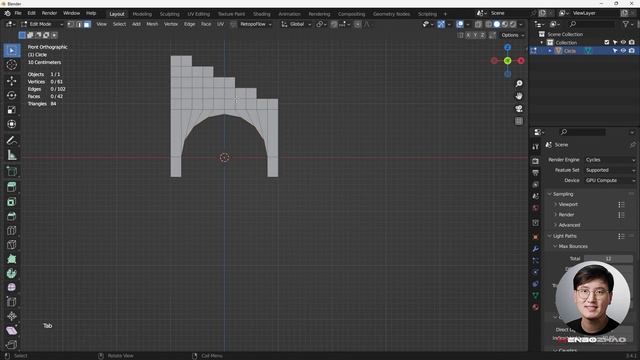Screen dimensions: 640x360
Task: Open the Feature Set Supported dropdown
Action: [x=610, y=170]
